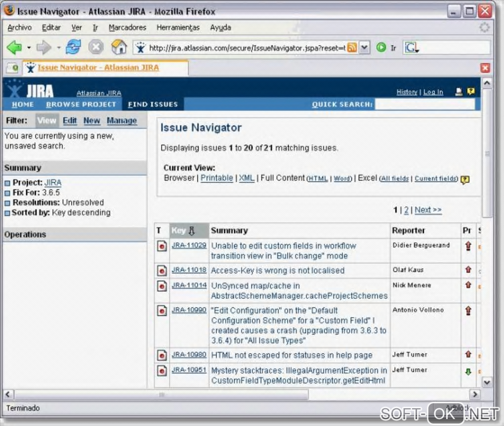Open the address bar history dropdown

tap(364, 48)
